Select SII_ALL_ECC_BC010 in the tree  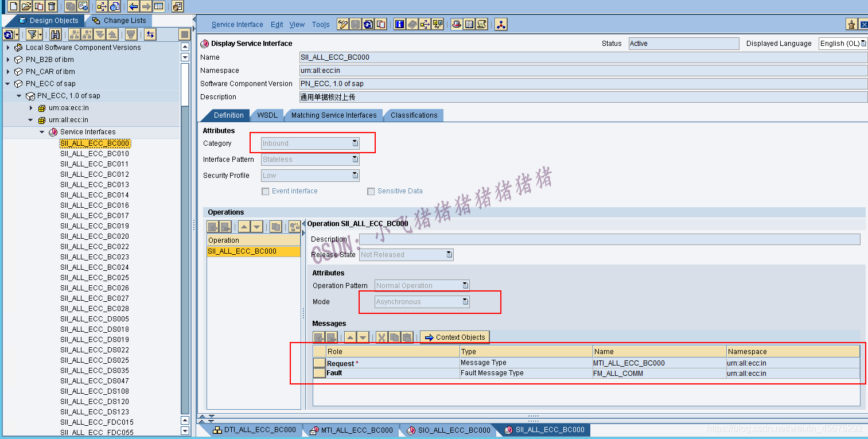tap(95, 154)
